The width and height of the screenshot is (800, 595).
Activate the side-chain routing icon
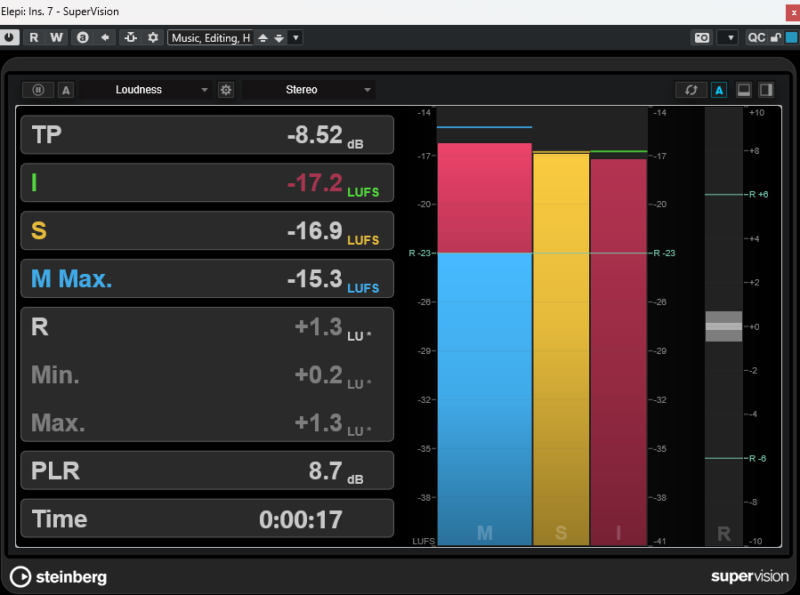(x=131, y=38)
